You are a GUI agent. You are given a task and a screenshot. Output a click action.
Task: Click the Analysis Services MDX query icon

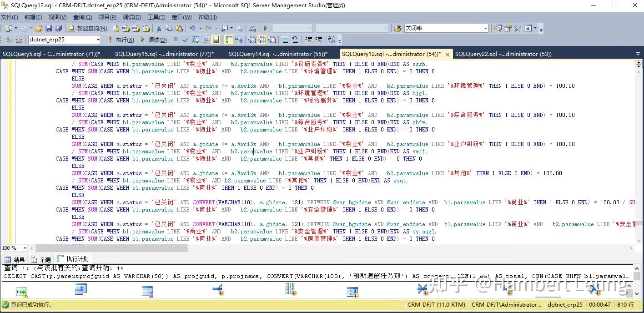click(x=126, y=28)
